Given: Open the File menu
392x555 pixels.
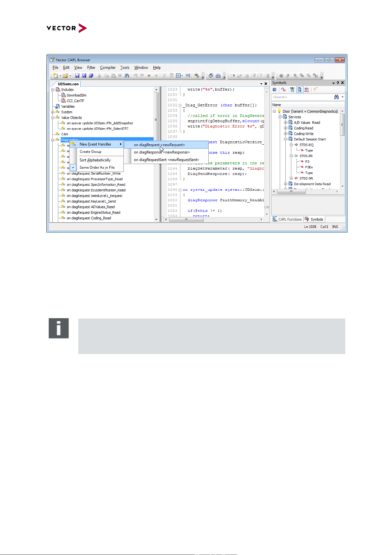Looking at the screenshot, I should 55,68.
